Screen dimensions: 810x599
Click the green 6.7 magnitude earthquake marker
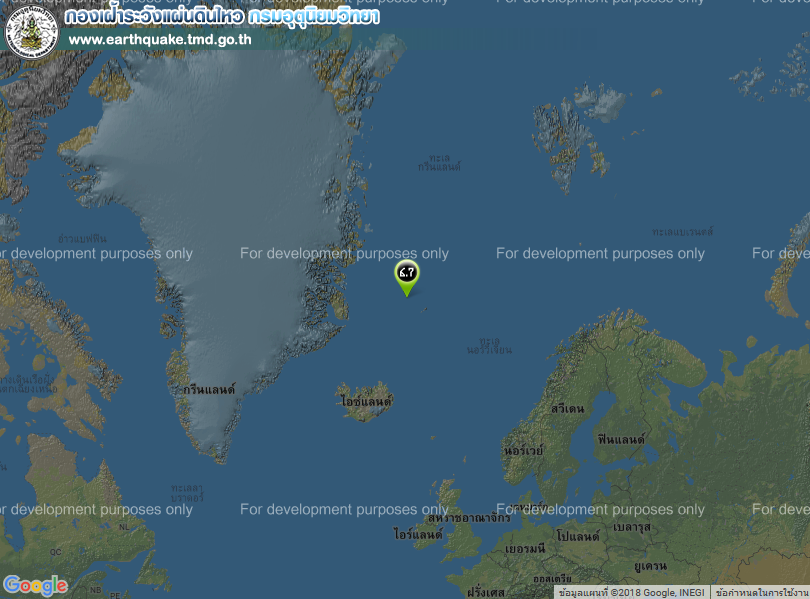(407, 278)
